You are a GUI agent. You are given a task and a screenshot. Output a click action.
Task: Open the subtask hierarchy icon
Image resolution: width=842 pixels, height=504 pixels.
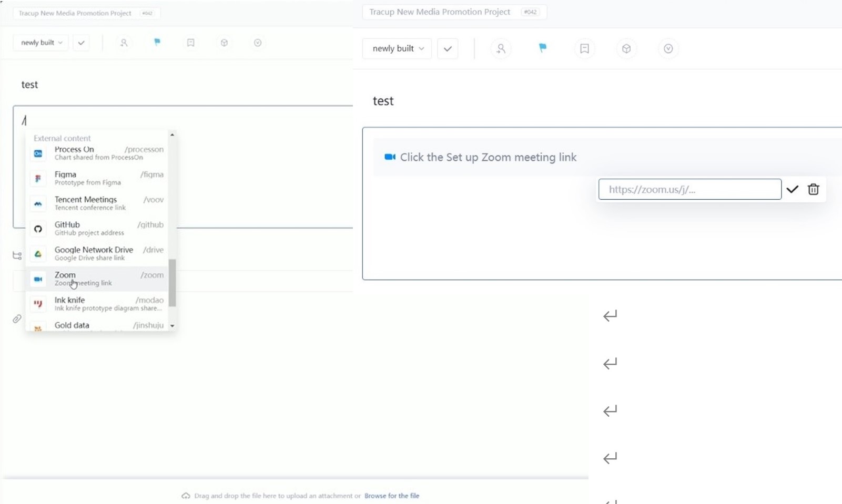17,255
